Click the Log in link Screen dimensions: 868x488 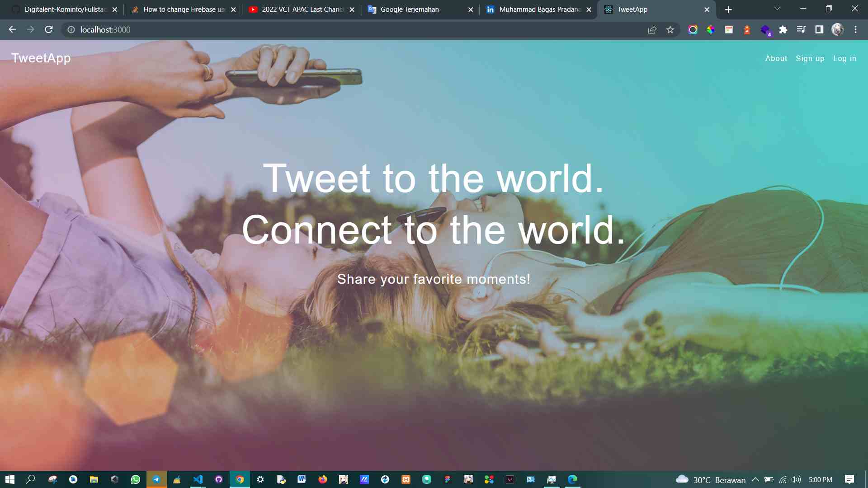click(844, 58)
